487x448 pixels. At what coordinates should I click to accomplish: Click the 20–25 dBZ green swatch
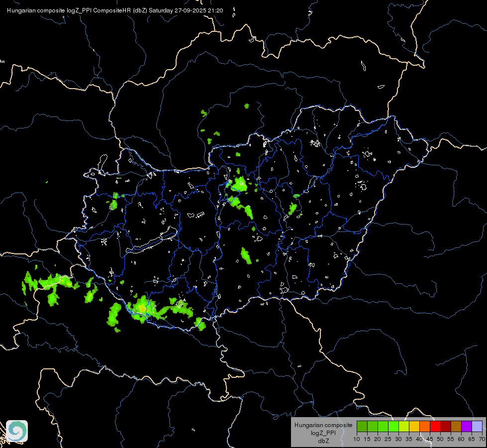click(x=383, y=426)
